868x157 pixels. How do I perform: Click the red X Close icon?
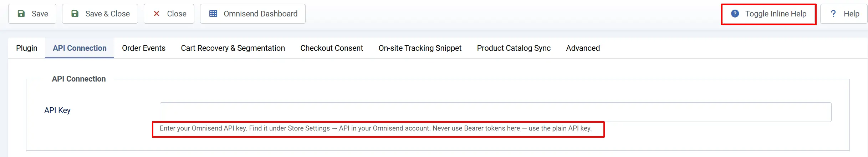tap(156, 14)
